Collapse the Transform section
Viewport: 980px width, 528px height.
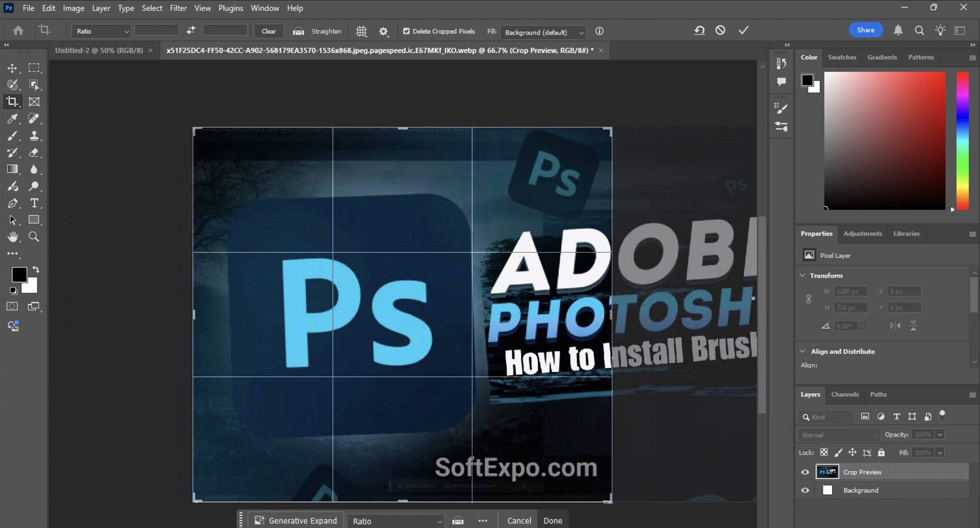pyautogui.click(x=802, y=275)
